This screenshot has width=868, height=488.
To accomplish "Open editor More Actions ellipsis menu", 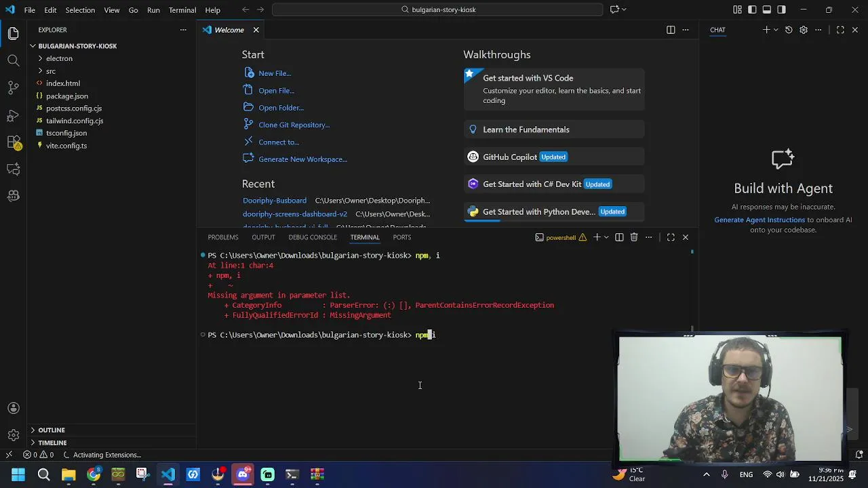I will point(686,30).
